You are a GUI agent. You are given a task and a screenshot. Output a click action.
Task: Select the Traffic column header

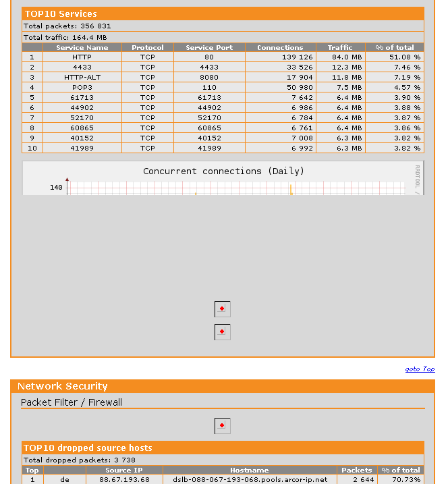click(341, 47)
